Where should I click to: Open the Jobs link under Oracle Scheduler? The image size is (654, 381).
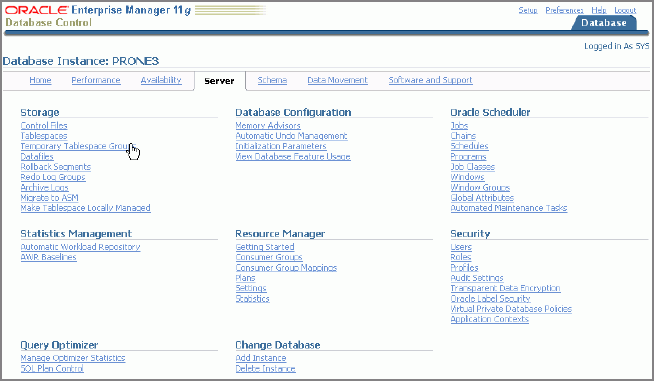pyautogui.click(x=459, y=126)
